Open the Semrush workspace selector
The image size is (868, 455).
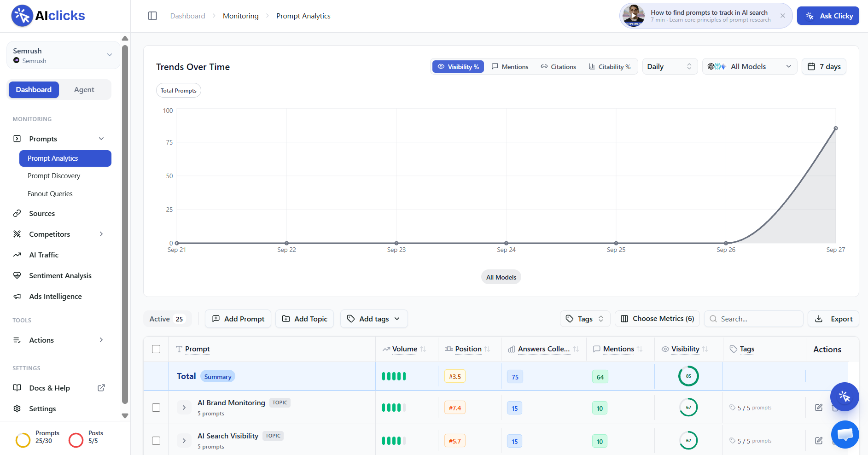[x=63, y=55]
